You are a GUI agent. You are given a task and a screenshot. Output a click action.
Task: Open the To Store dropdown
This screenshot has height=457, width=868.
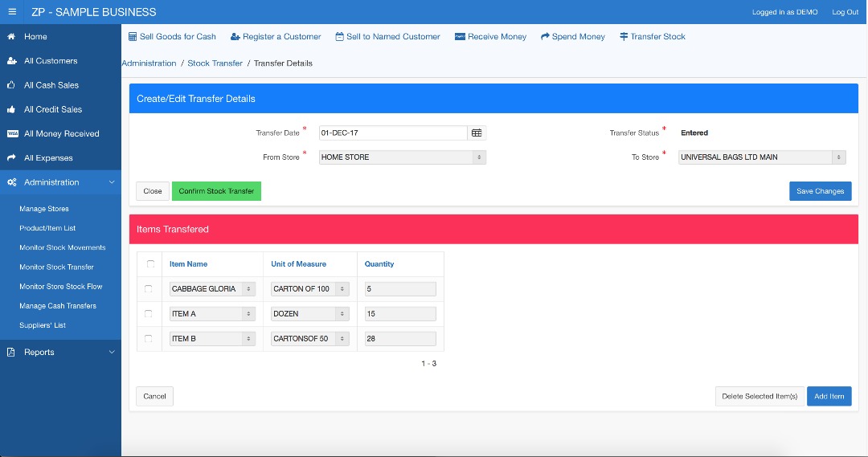[x=762, y=157]
